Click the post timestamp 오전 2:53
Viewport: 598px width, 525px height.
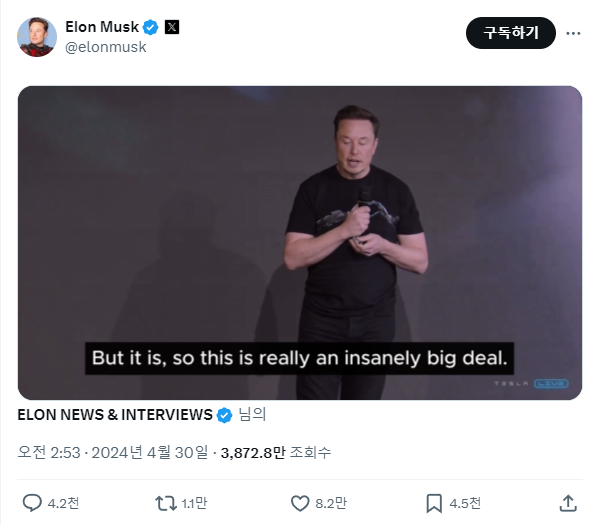(x=49, y=453)
